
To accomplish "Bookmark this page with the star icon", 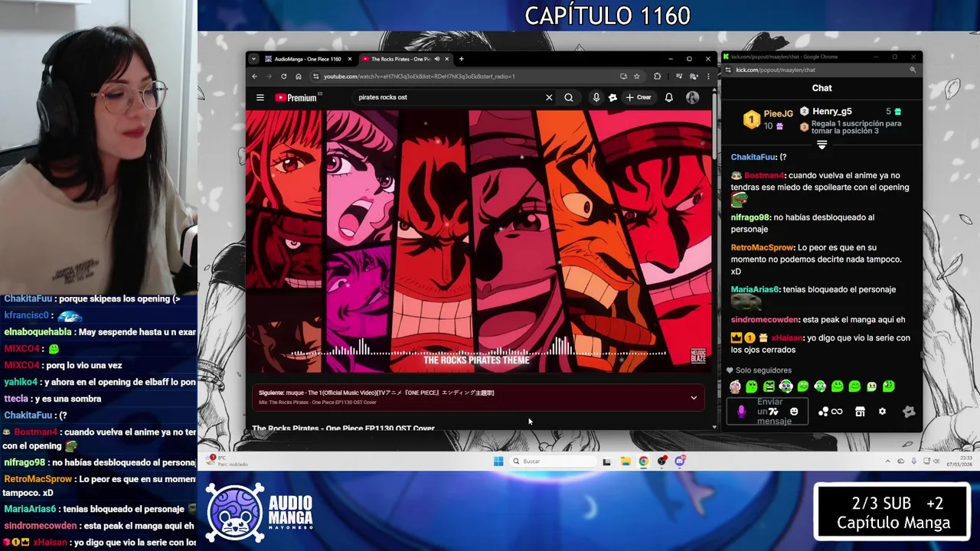I will (636, 76).
